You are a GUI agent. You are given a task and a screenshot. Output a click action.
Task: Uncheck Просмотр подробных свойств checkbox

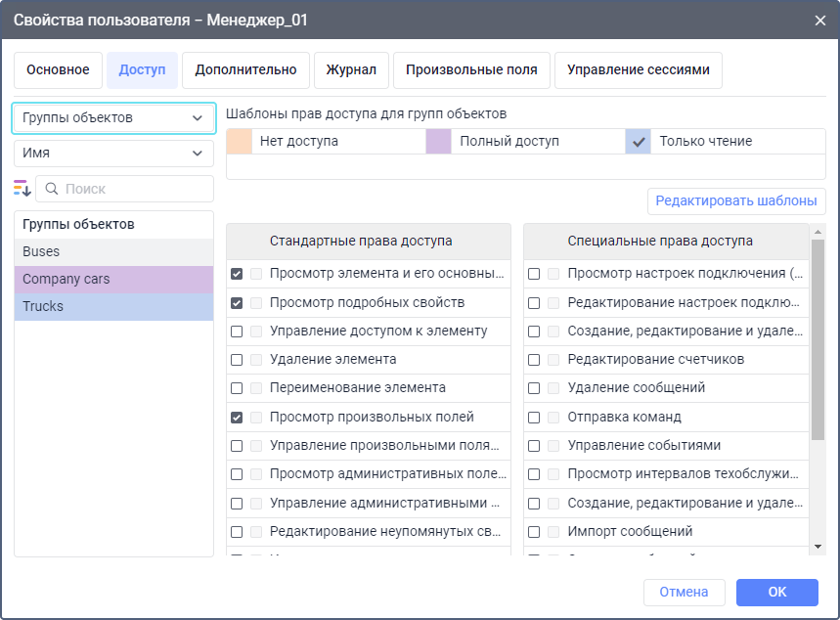point(237,303)
